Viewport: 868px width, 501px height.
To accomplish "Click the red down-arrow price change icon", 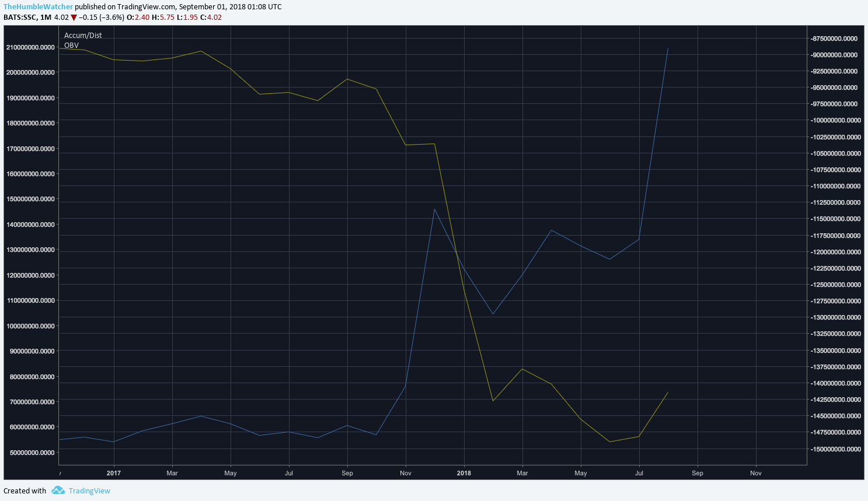I will tap(74, 17).
